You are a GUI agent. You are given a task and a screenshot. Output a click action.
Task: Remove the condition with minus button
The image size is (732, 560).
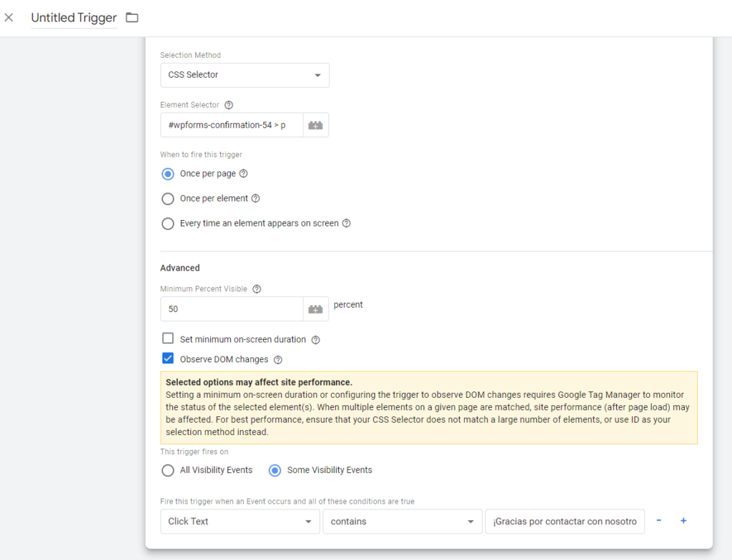(x=658, y=521)
